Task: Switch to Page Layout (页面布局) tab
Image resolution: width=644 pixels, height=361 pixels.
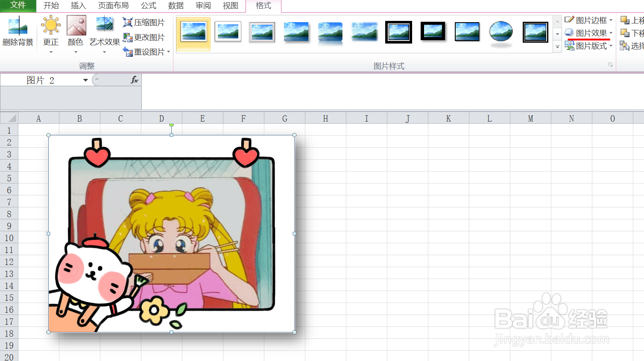Action: point(113,6)
